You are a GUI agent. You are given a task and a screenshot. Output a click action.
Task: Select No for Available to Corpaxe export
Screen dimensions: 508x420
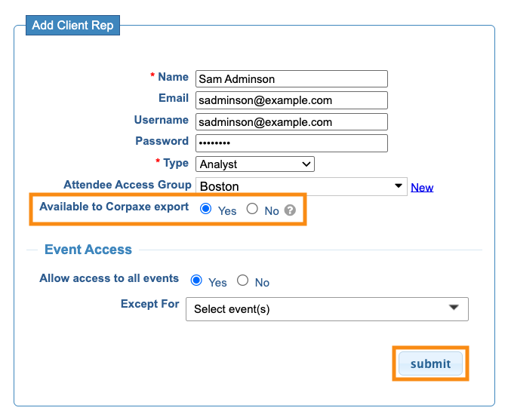(x=253, y=210)
